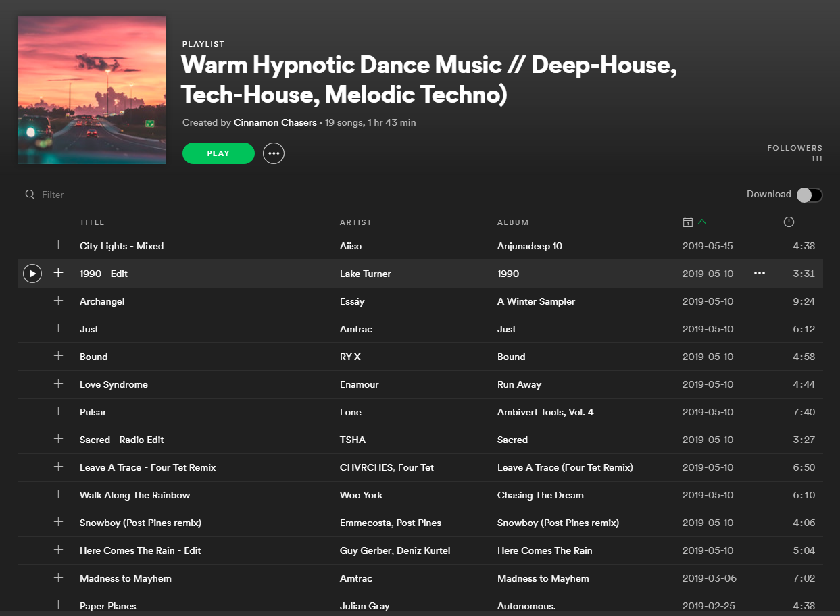This screenshot has width=840, height=616.
Task: Click the green PLAY button
Action: pos(218,153)
